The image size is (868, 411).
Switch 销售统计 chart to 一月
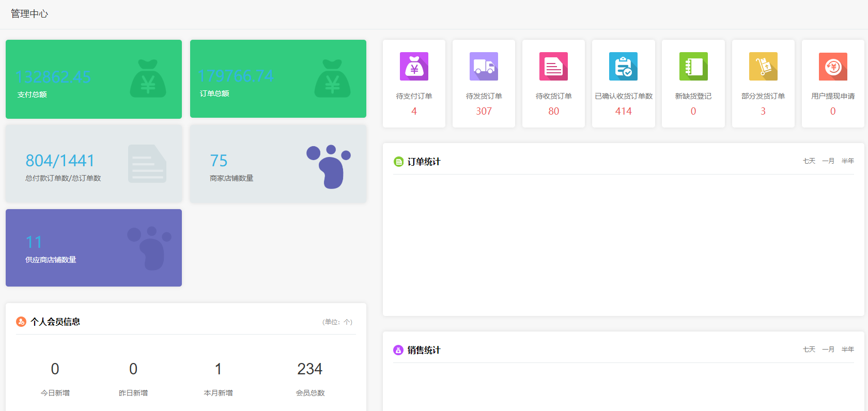(x=828, y=350)
